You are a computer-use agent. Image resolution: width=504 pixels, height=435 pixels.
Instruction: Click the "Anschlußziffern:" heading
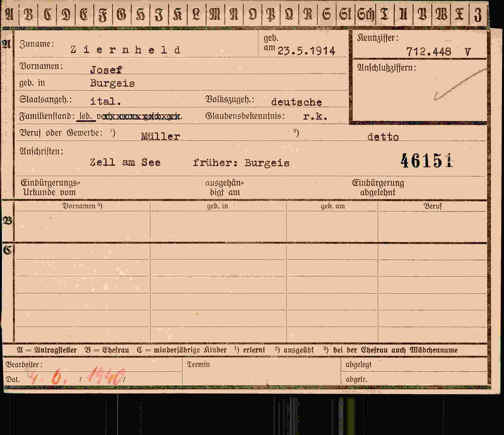387,68
